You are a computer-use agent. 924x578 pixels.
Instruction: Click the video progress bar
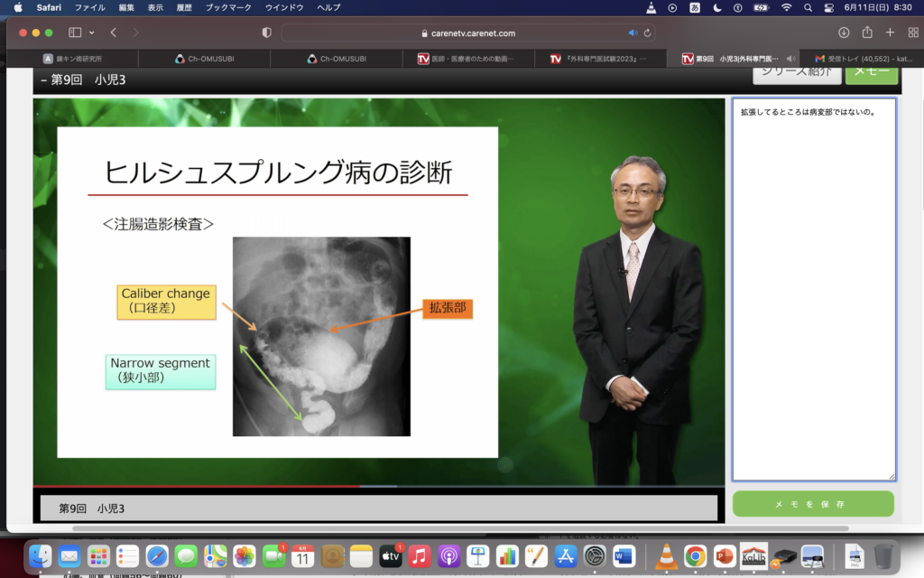click(x=379, y=486)
